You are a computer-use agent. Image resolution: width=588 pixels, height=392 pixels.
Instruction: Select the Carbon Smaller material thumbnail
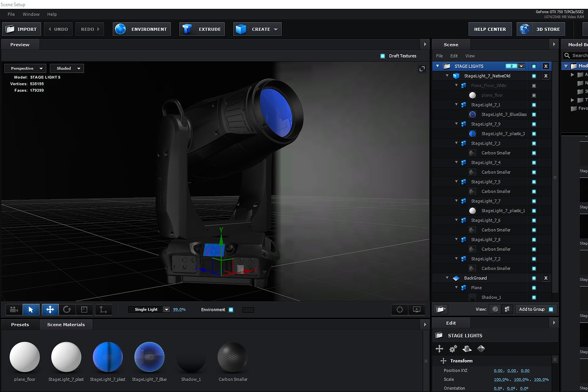click(x=233, y=358)
